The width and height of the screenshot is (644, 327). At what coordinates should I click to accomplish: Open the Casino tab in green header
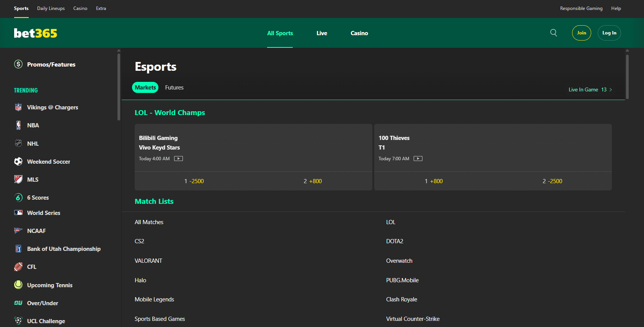359,33
